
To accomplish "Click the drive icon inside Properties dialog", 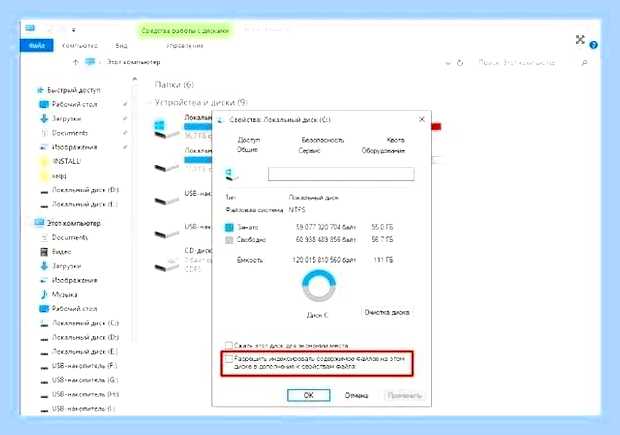I will (x=231, y=174).
